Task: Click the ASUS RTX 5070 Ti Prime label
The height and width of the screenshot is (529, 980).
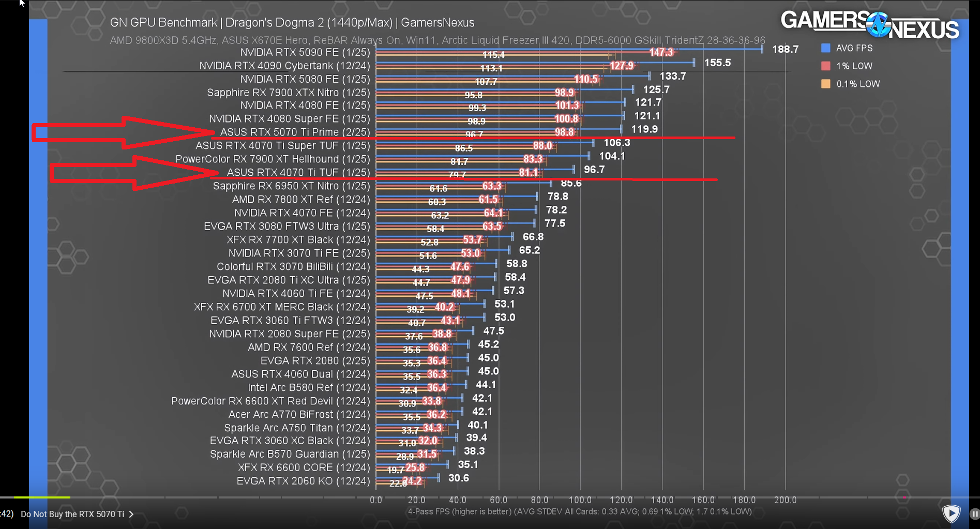Action: pyautogui.click(x=295, y=132)
